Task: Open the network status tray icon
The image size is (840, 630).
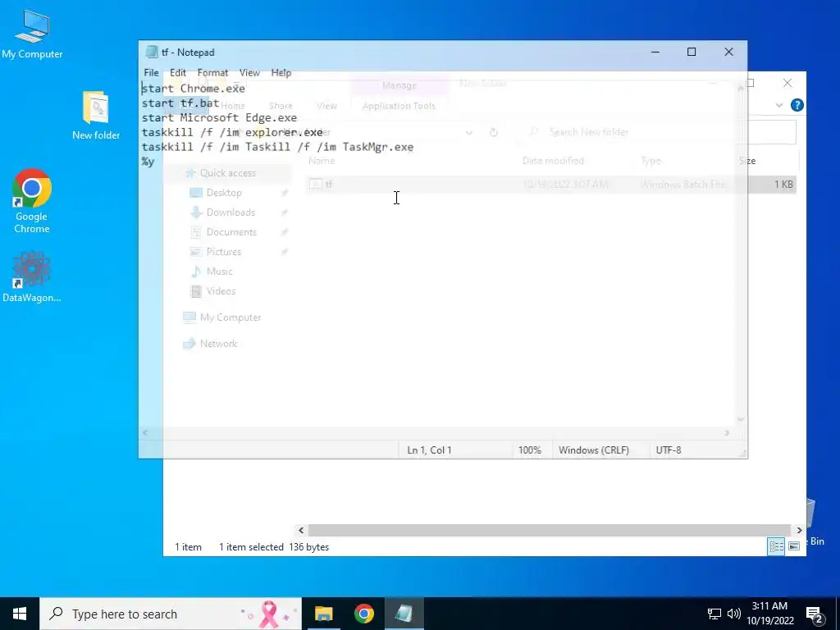Action: click(714, 614)
